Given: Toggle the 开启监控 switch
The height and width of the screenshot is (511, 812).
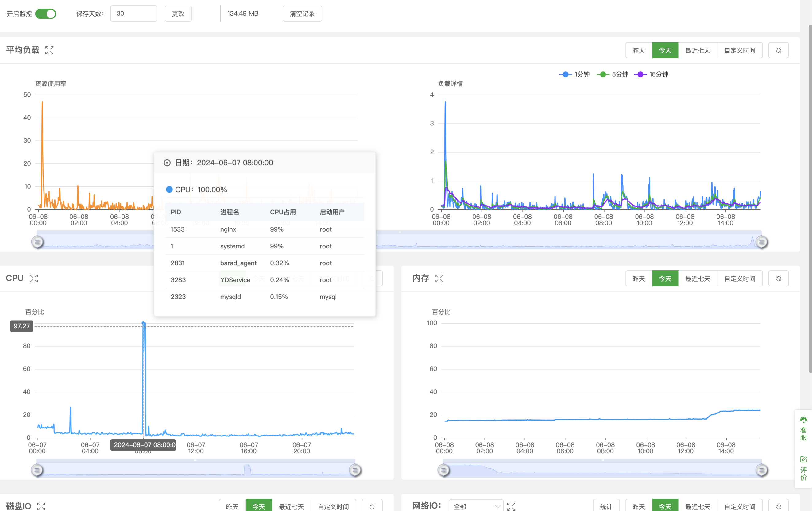Looking at the screenshot, I should pos(45,14).
